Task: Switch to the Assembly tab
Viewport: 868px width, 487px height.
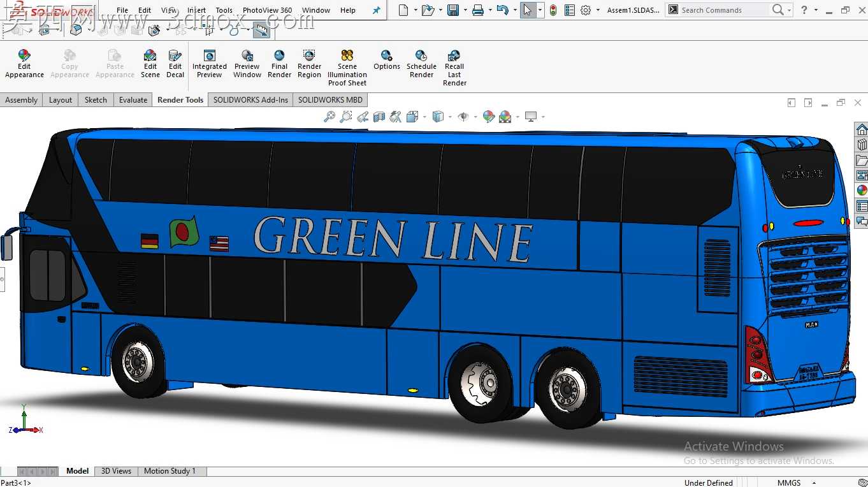Action: (x=22, y=100)
